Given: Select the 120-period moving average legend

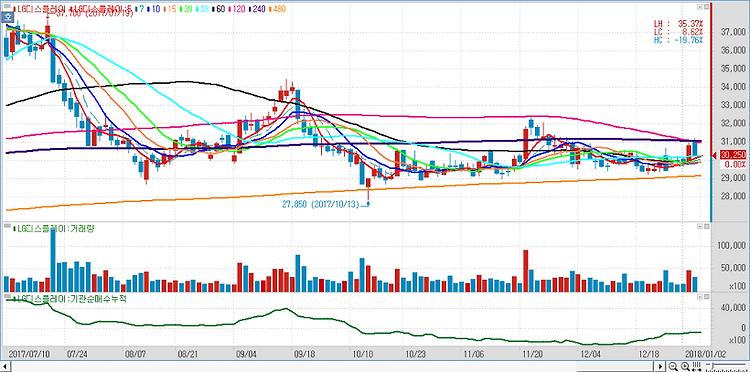Looking at the screenshot, I should [x=238, y=9].
